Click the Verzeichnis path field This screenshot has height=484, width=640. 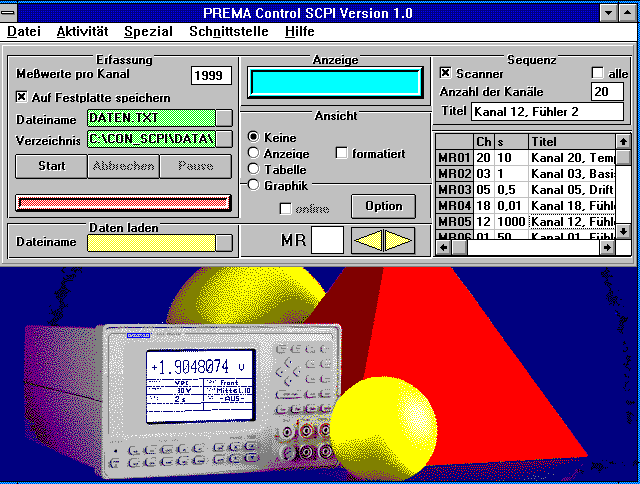[x=151, y=139]
